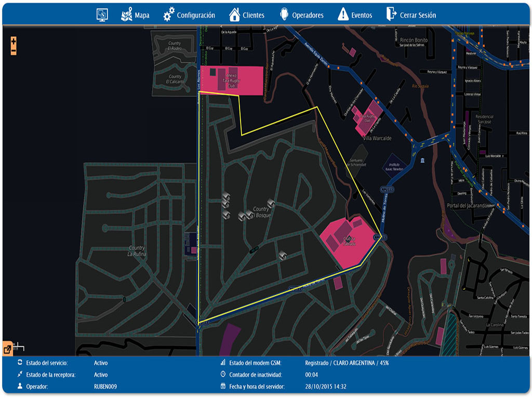Select the lone house marker south of El Bosque
The image size is (532, 399).
pos(283,254)
